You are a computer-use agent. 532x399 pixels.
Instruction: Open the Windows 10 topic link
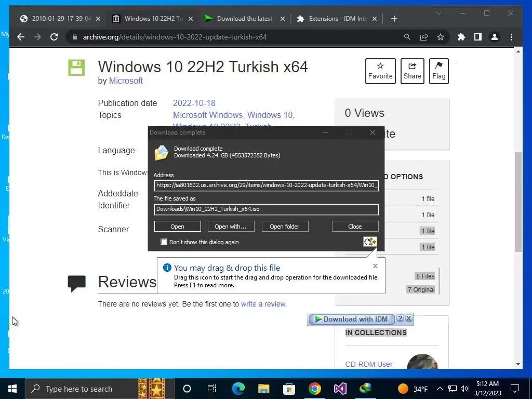click(x=270, y=115)
